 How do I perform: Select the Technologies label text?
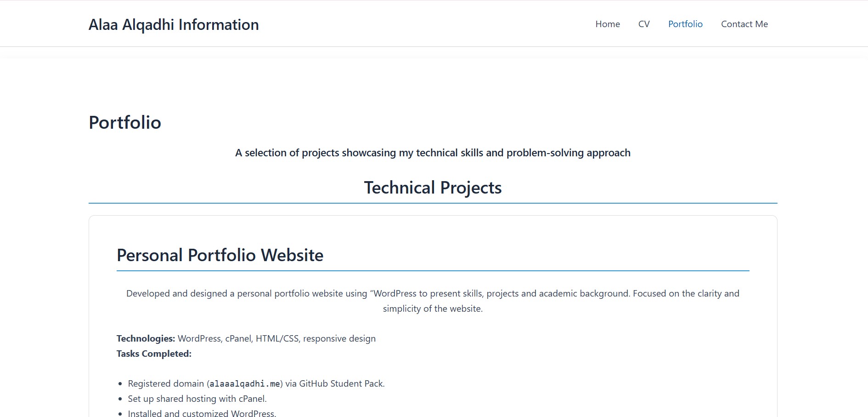point(146,338)
